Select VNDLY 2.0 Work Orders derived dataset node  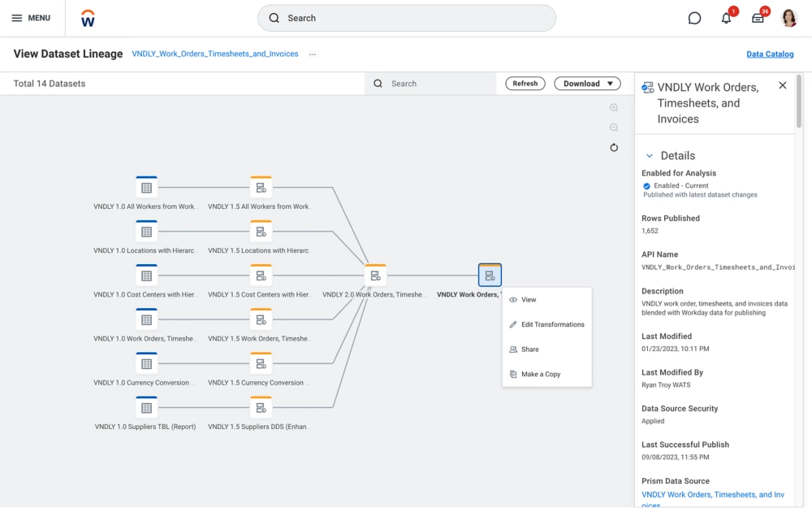coord(375,276)
